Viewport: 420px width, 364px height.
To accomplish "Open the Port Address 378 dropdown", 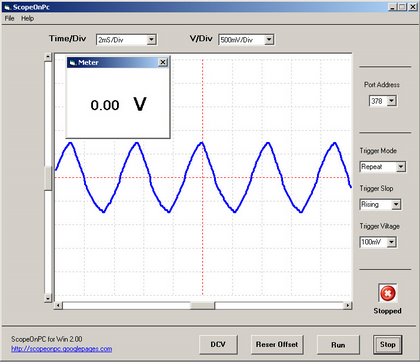I will 392,101.
